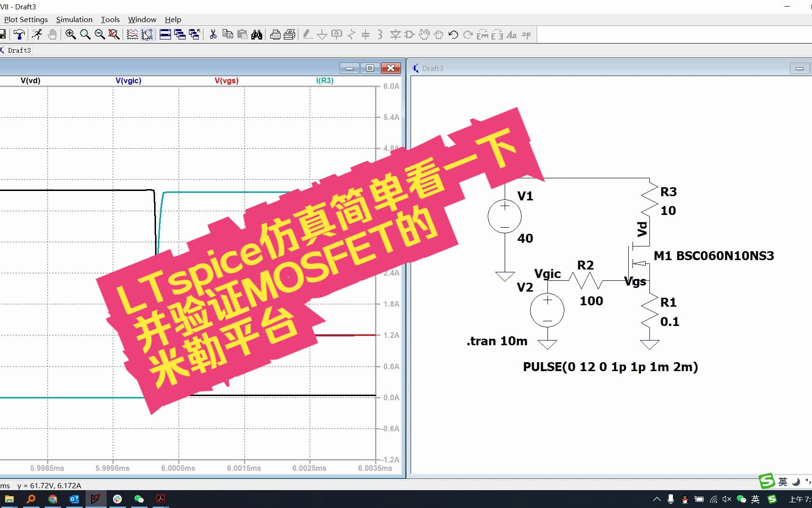Click Close All Windows icon
The width and height of the screenshot is (812, 508).
pos(194,34)
